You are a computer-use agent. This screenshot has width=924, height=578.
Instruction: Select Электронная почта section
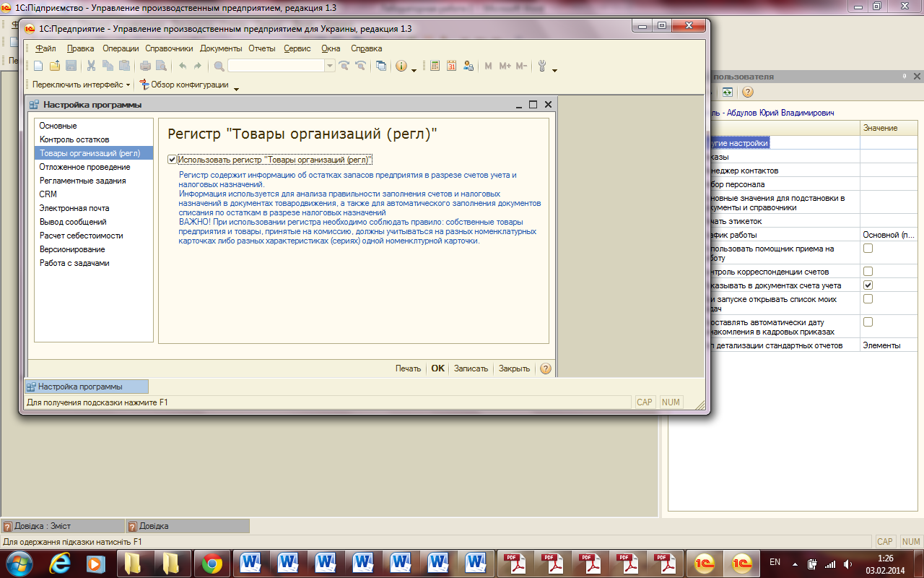pos(94,208)
